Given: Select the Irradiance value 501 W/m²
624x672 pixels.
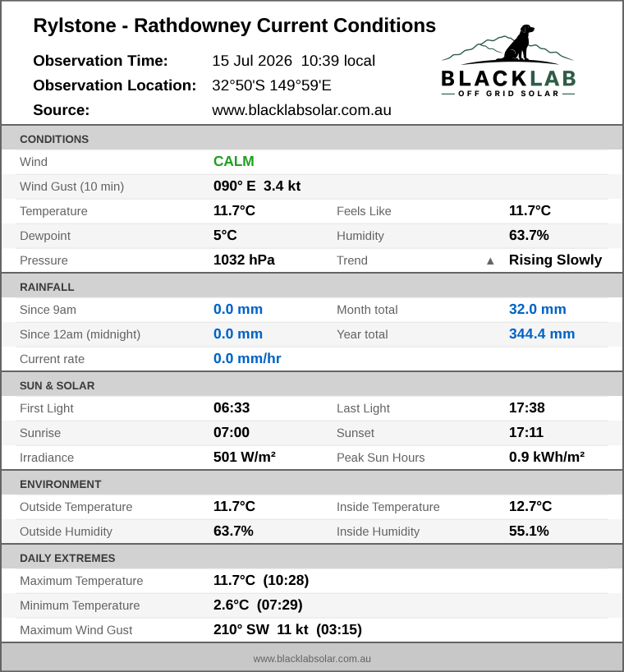Looking at the screenshot, I should 245,457.
